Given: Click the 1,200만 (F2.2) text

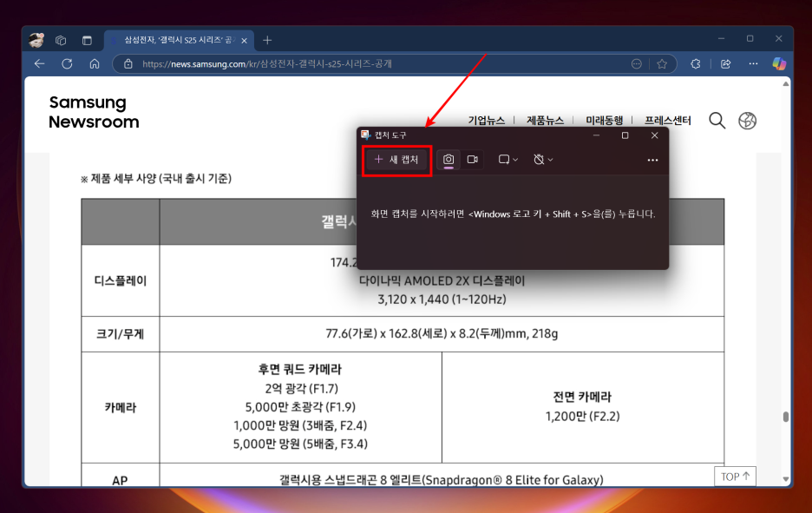Looking at the screenshot, I should click(x=583, y=416).
